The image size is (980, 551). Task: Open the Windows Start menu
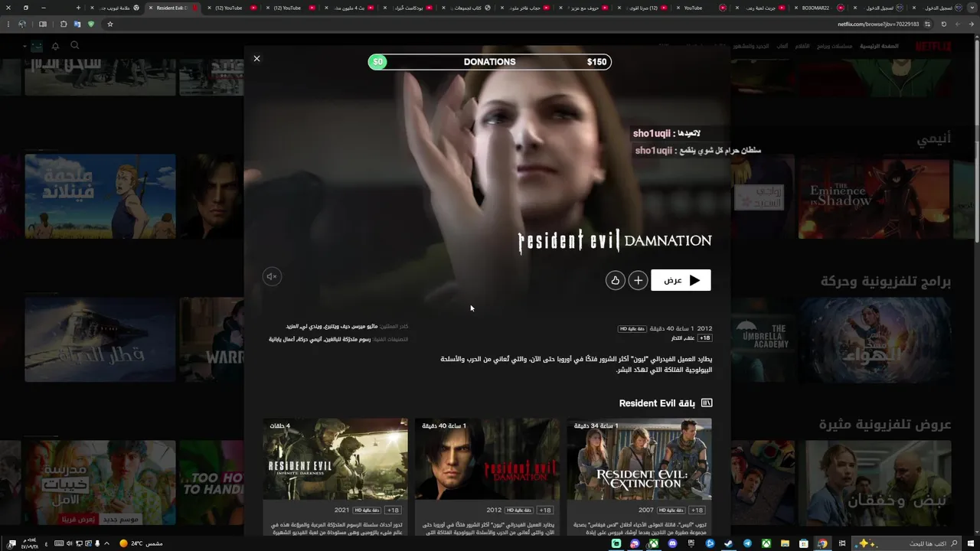971,543
